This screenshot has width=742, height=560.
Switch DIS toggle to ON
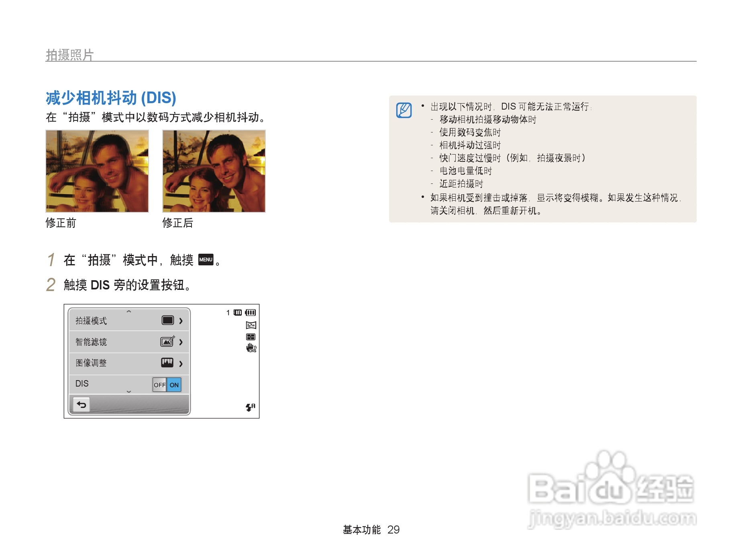pos(174,385)
